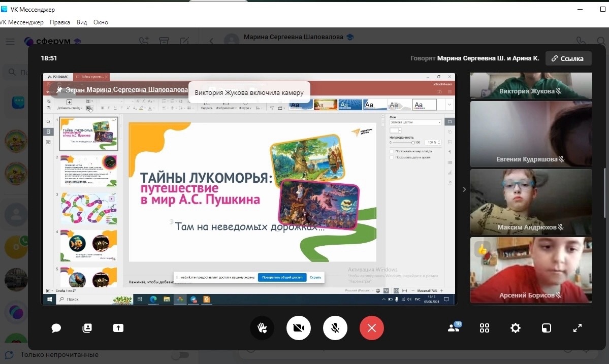
Task: Open the call chat icon
Action: pyautogui.click(x=56, y=328)
